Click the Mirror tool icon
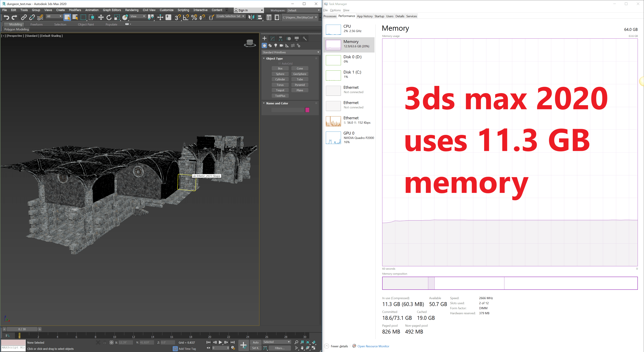 click(x=251, y=17)
